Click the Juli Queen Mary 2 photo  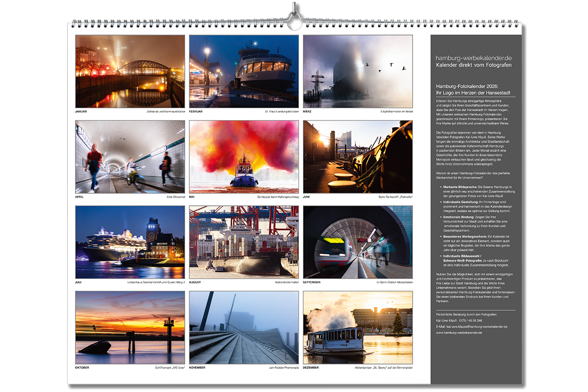(x=130, y=242)
